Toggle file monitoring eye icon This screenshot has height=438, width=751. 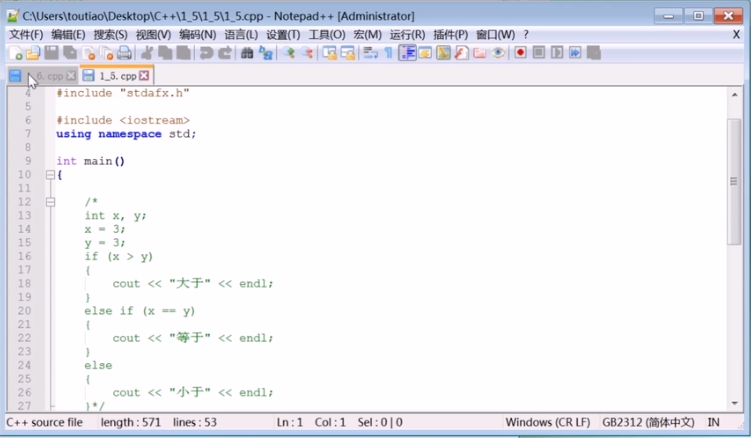[498, 53]
